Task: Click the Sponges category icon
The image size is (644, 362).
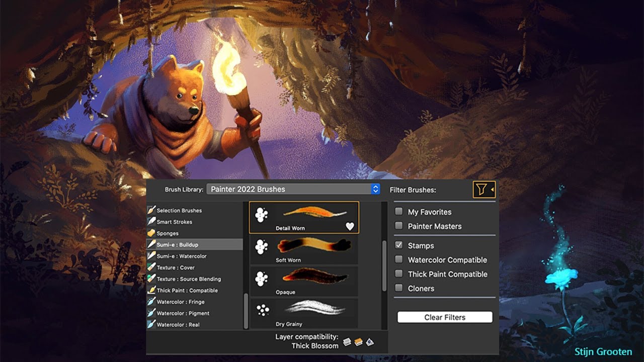Action: [x=151, y=233]
